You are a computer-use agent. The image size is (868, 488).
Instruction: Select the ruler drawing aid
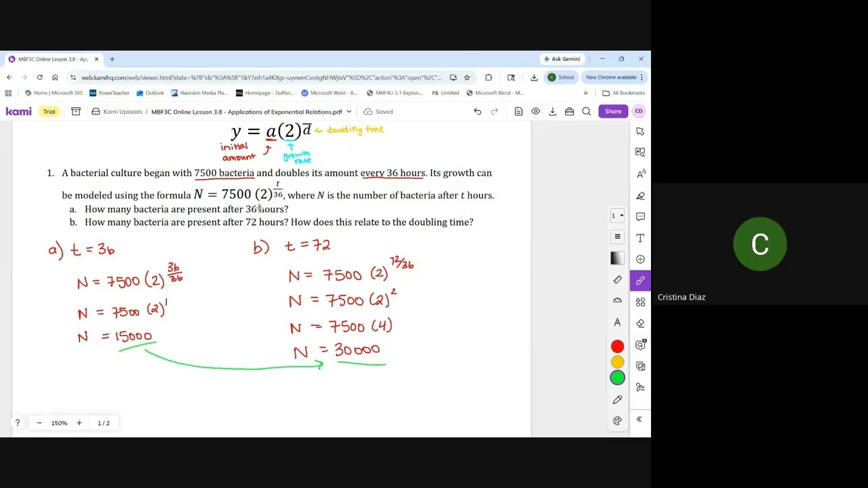coord(617,279)
